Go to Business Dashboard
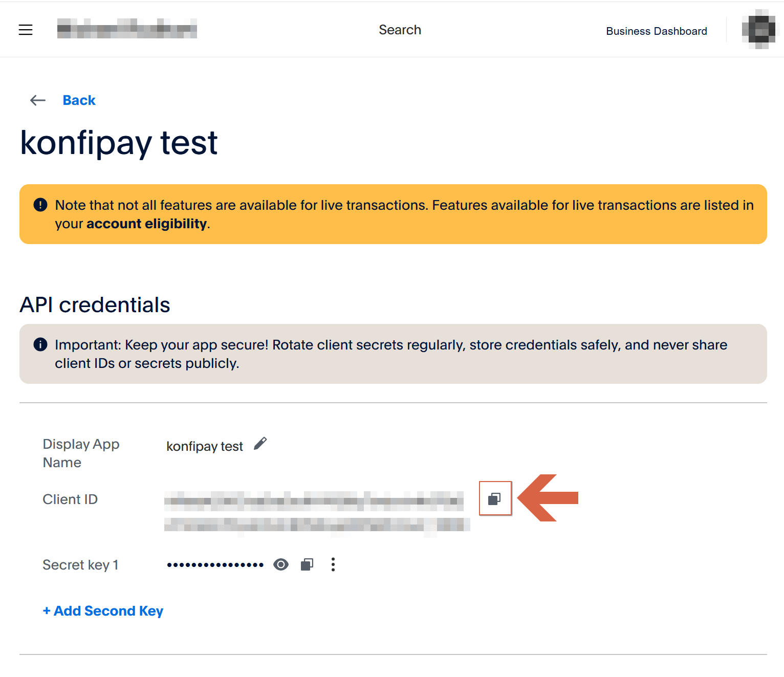Screen dimensions: 784x677 pos(656,31)
